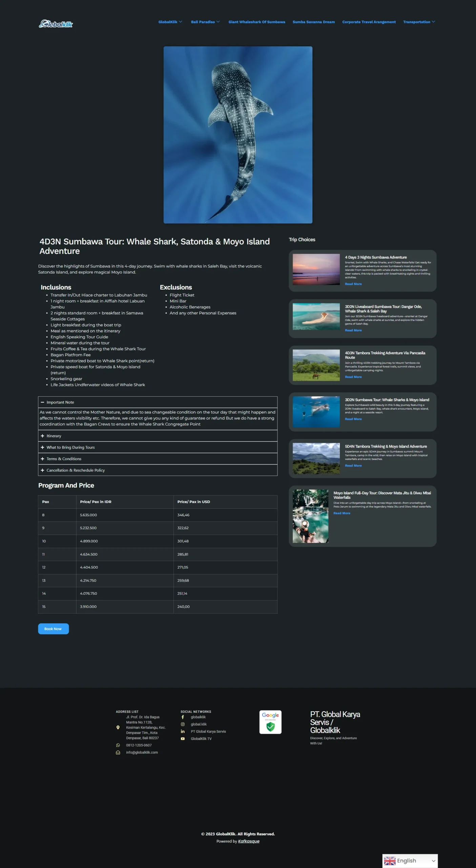
Task: Click the email envelope icon
Action: 118,752
